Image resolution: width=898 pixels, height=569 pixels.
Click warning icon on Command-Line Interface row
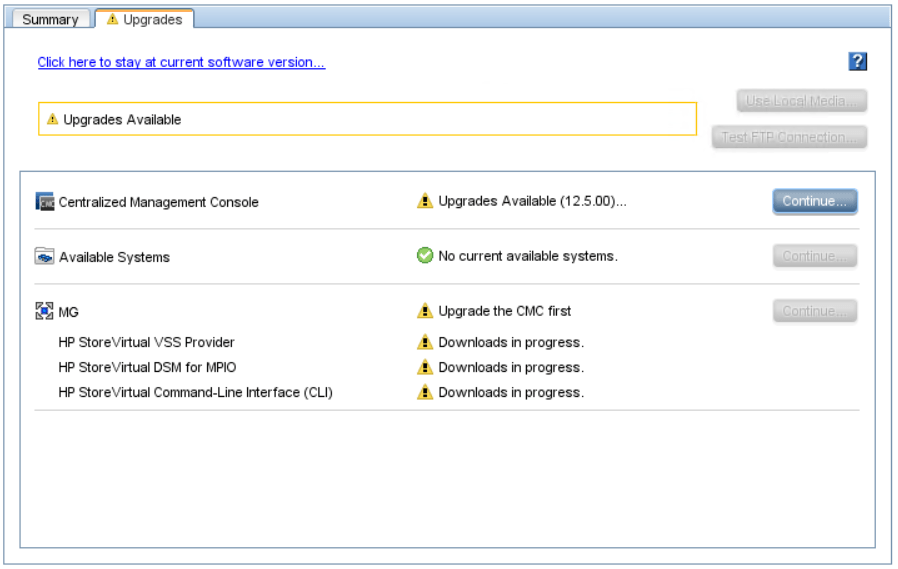click(425, 392)
